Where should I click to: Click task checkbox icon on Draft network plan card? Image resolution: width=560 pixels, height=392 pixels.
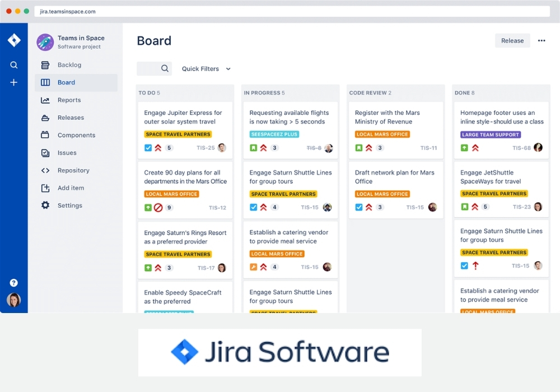click(x=359, y=207)
